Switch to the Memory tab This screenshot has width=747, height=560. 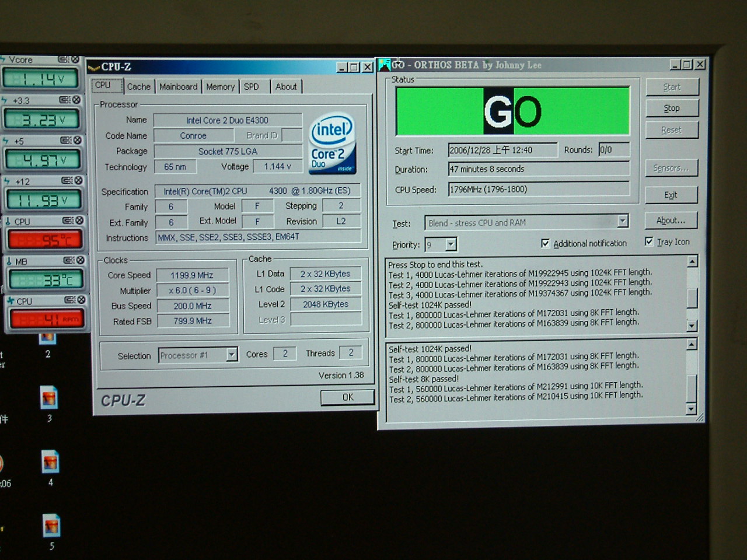[x=220, y=87]
